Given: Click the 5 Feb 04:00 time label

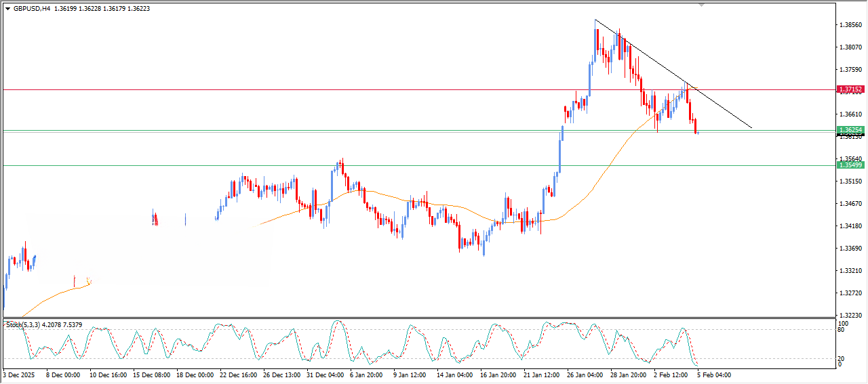Looking at the screenshot, I should (714, 375).
